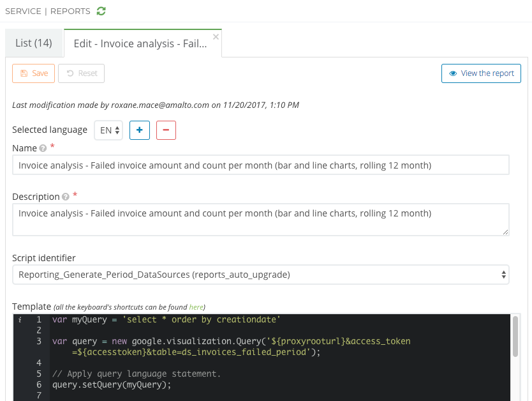Viewport: 532px width, 401px height.
Task: Click the info marker in editor gutter
Action: tap(20, 319)
